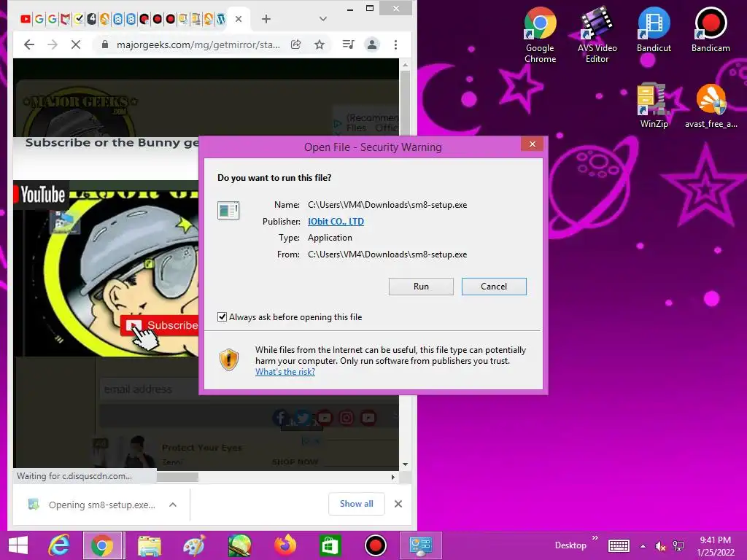Open Chrome media controls icon
Image resolution: width=747 pixels, height=560 pixels.
[x=348, y=44]
